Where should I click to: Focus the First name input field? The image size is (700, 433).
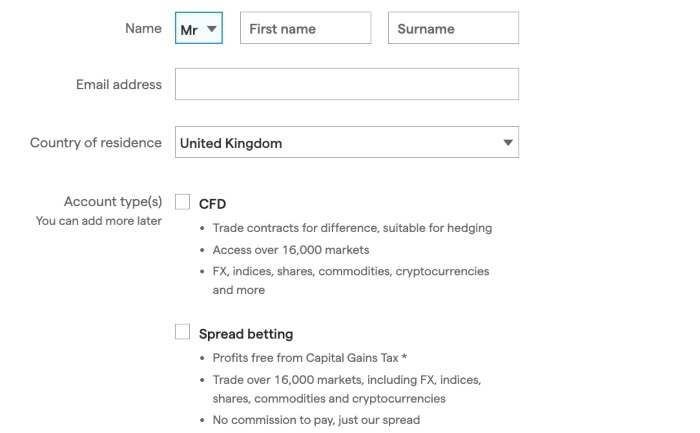click(x=305, y=28)
